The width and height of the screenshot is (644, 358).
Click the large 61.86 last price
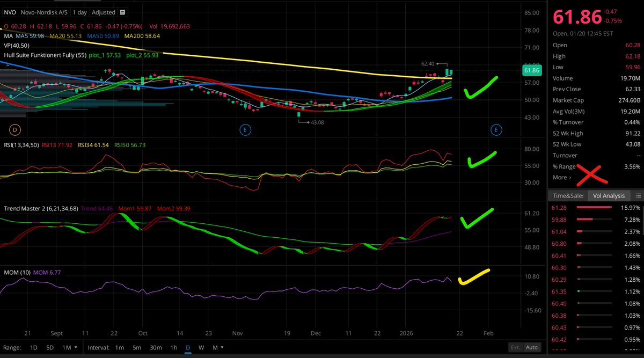(577, 17)
